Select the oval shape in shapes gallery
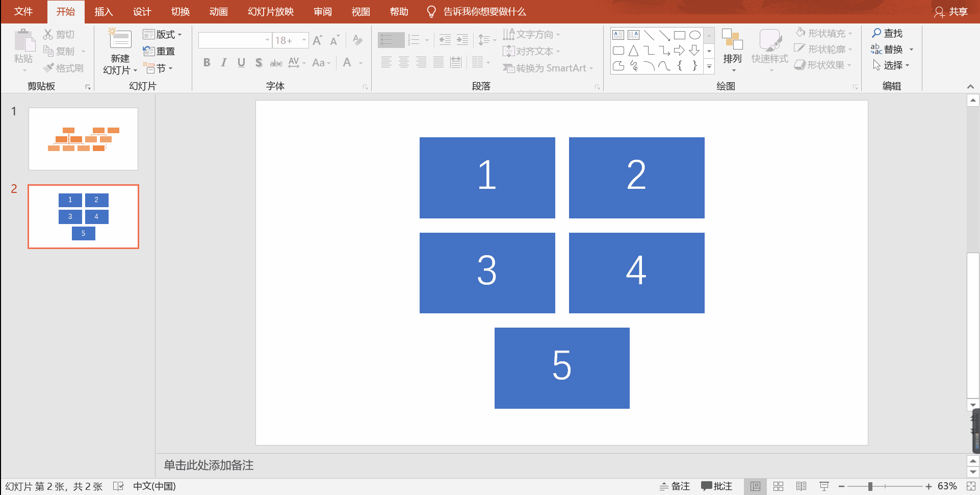Screen dimensions: 980x495 click(694, 35)
